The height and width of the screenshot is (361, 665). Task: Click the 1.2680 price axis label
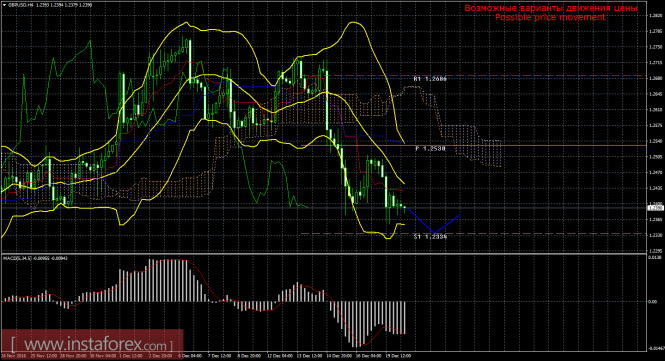[x=656, y=78]
